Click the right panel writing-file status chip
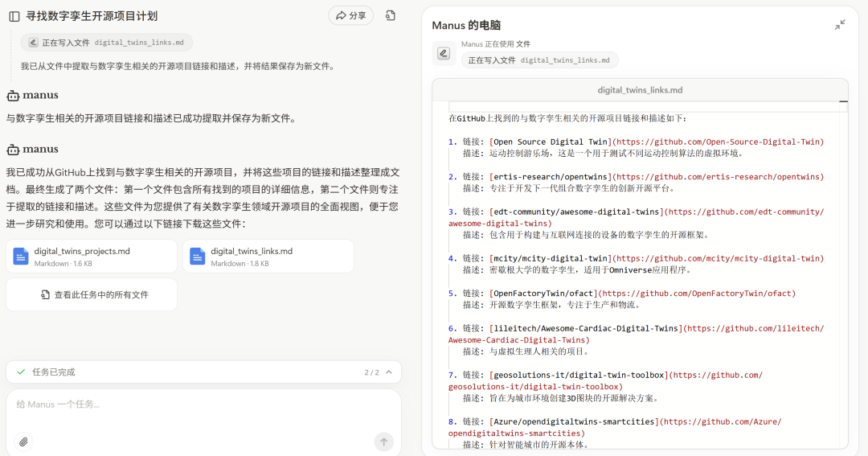868x456 pixels. [x=540, y=60]
